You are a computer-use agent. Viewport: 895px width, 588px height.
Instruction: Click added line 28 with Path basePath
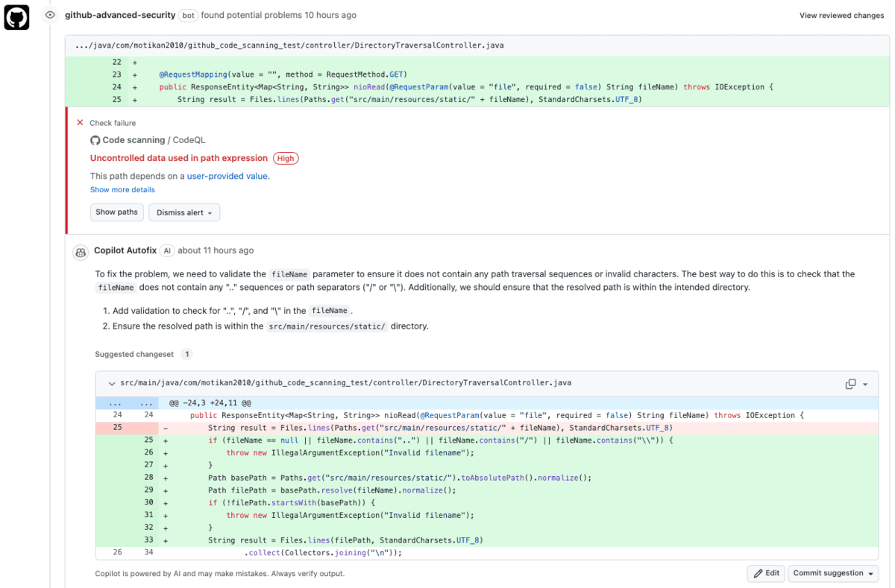point(487,478)
